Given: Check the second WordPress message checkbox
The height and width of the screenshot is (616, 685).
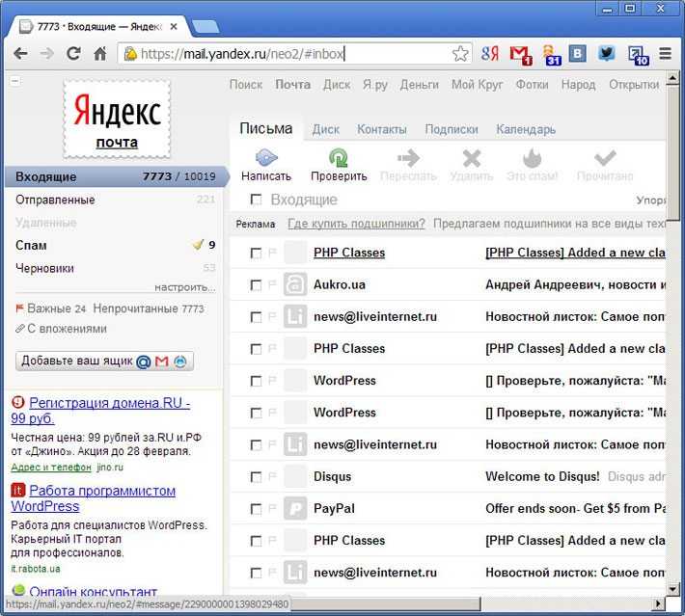Looking at the screenshot, I should (256, 413).
